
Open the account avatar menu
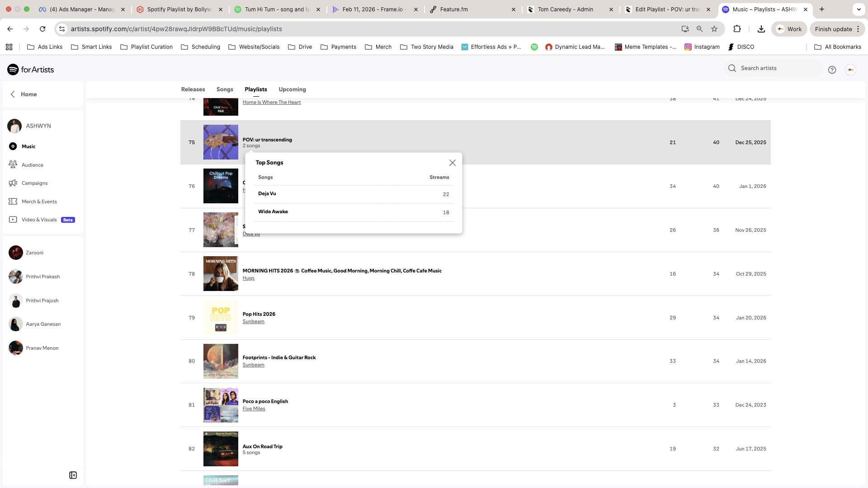850,70
